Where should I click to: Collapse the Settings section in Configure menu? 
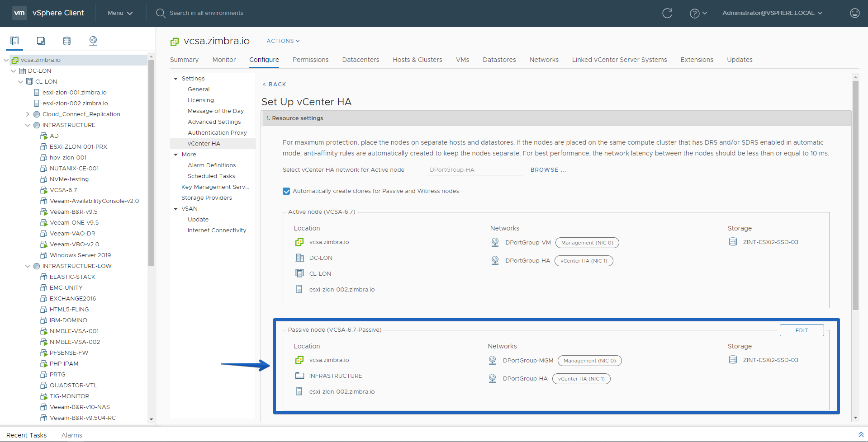coord(176,79)
